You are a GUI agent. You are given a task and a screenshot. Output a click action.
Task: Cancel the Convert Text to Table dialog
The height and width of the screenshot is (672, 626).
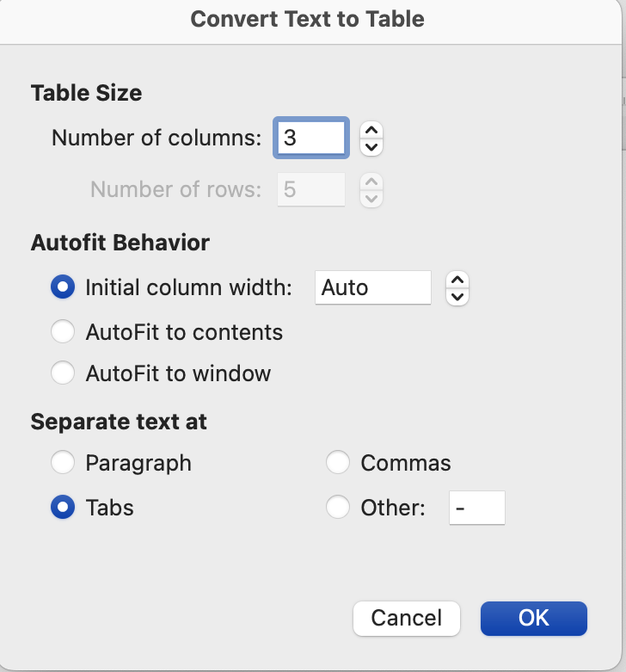coord(407,618)
